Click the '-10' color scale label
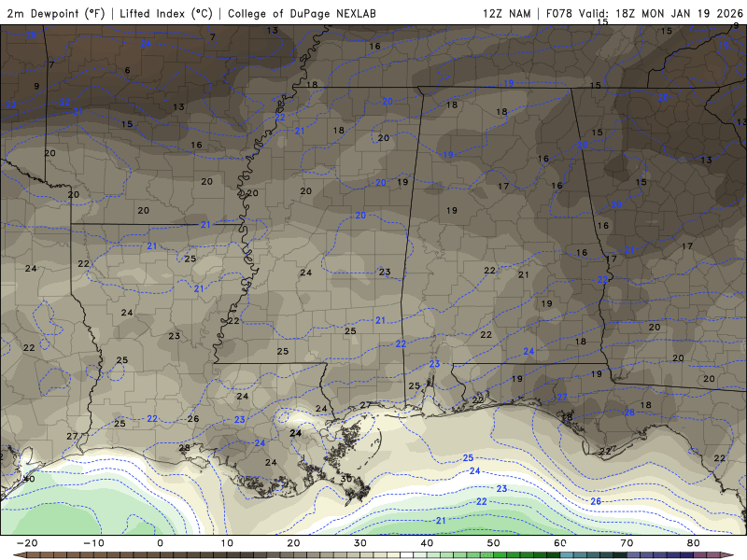 coord(93,543)
